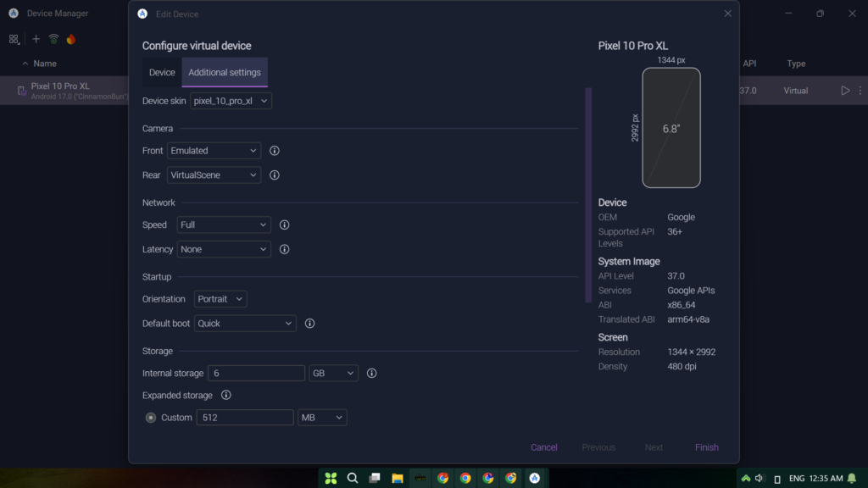Open more actions menu for Pixel 10 Pro XL

[860, 90]
